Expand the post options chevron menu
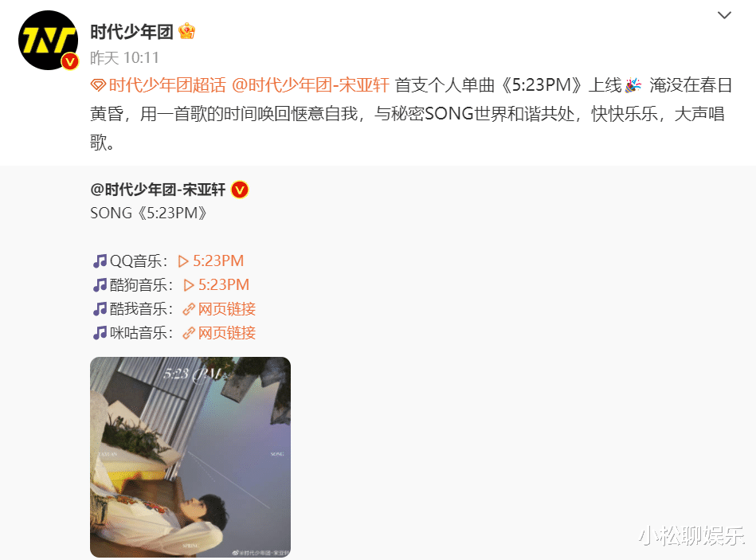Image resolution: width=756 pixels, height=560 pixels. click(x=724, y=15)
